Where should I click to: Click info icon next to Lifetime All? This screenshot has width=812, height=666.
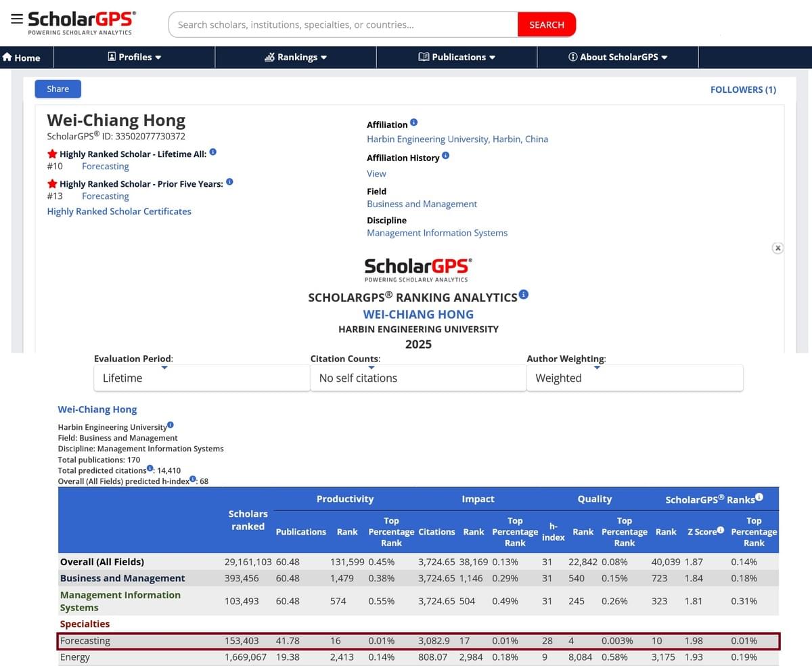tap(212, 152)
